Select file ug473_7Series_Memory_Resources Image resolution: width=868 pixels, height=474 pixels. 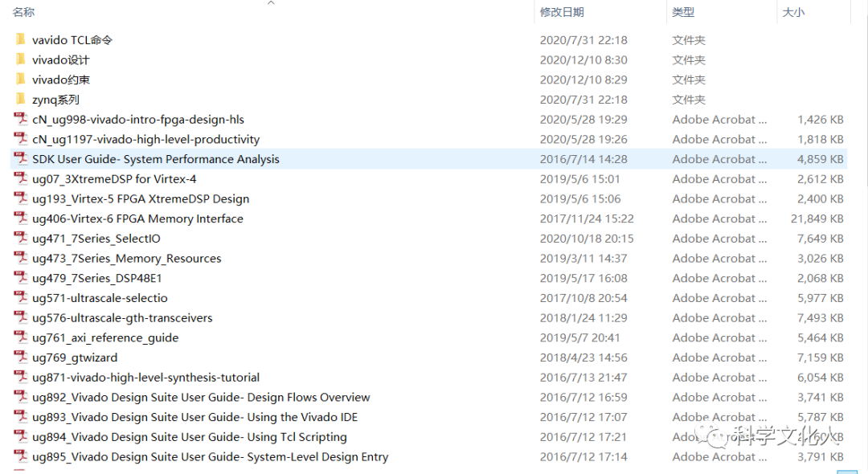point(127,259)
